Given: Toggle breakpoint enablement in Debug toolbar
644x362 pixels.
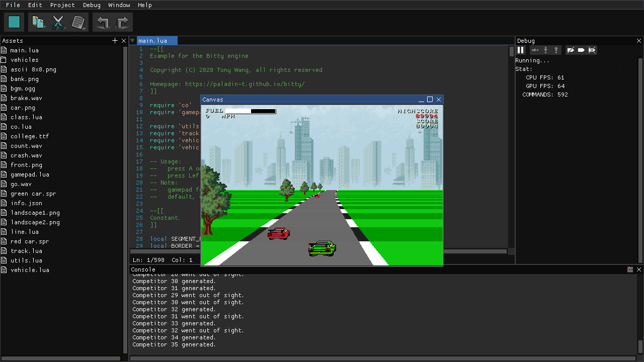Looking at the screenshot, I should pyautogui.click(x=571, y=50).
